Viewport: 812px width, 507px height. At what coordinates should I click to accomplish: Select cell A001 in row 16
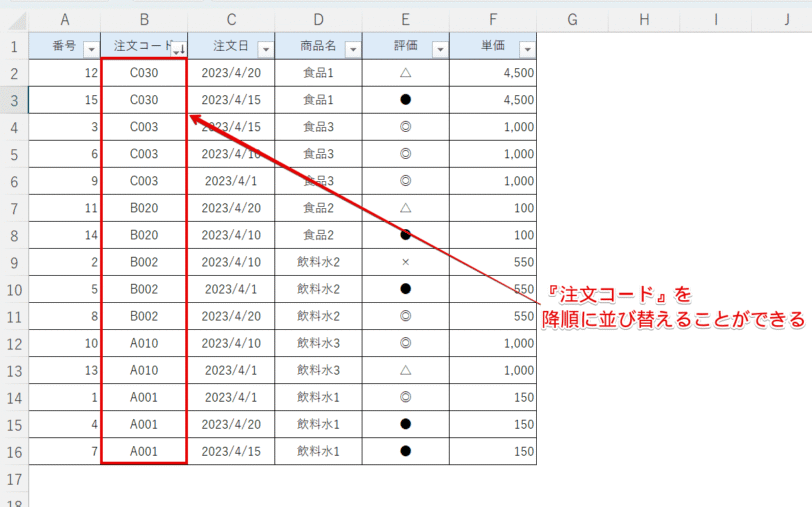(144, 452)
